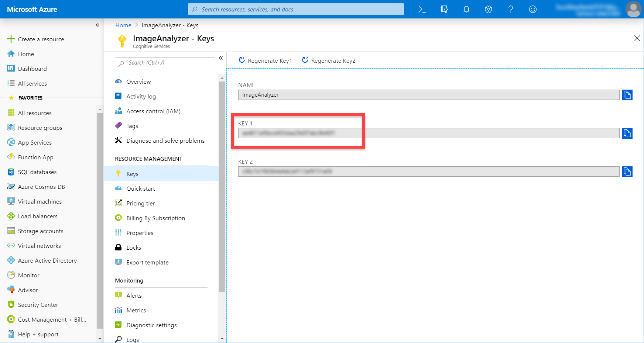
Task: Open portal settings gear
Action: click(489, 10)
